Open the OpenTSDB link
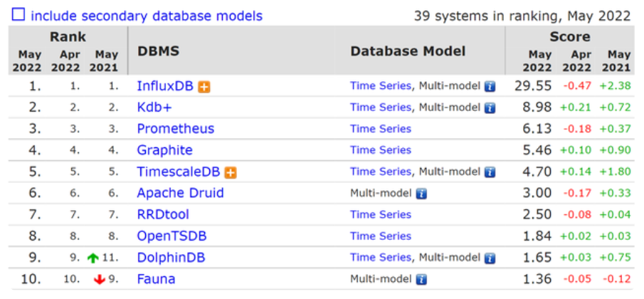This screenshot has height=299, width=644. [169, 236]
